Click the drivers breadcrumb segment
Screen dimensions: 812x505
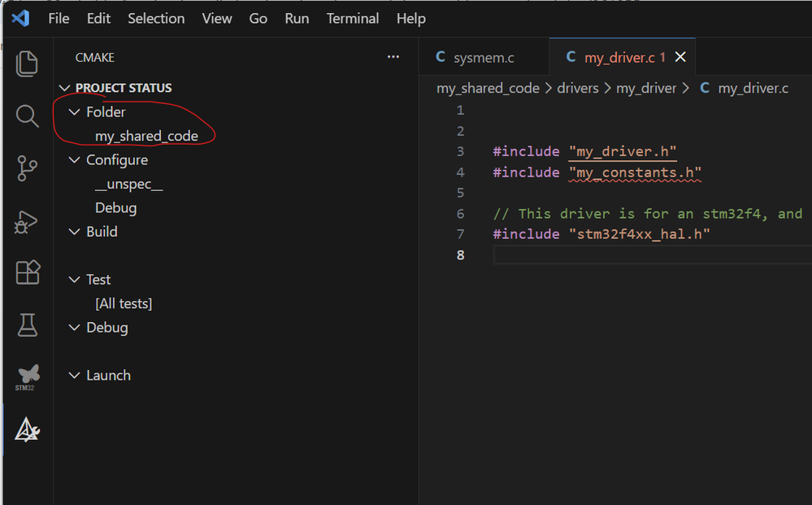coord(577,88)
